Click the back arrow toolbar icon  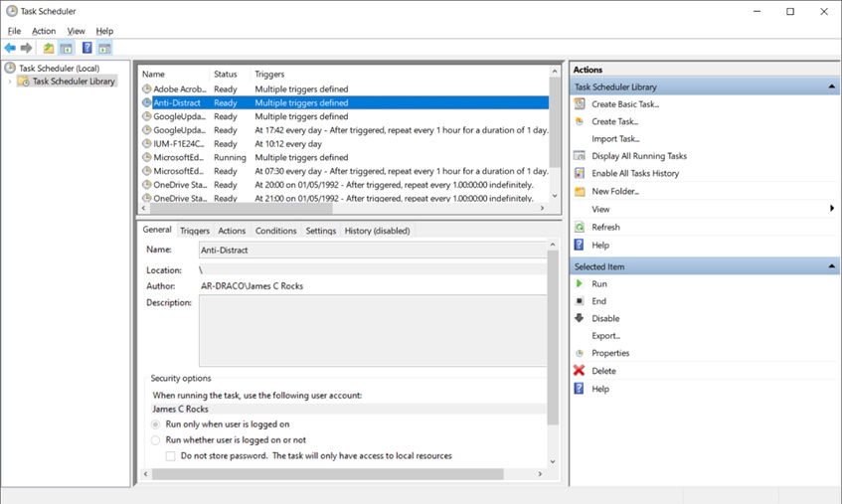click(x=10, y=48)
